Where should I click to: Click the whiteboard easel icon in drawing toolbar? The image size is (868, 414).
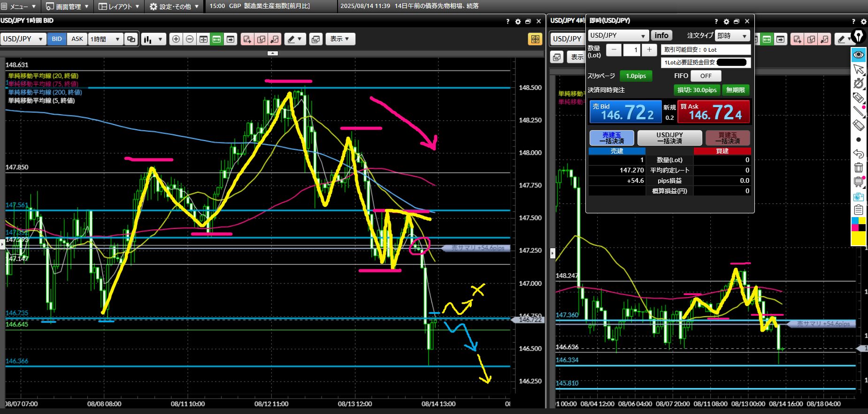click(x=859, y=182)
